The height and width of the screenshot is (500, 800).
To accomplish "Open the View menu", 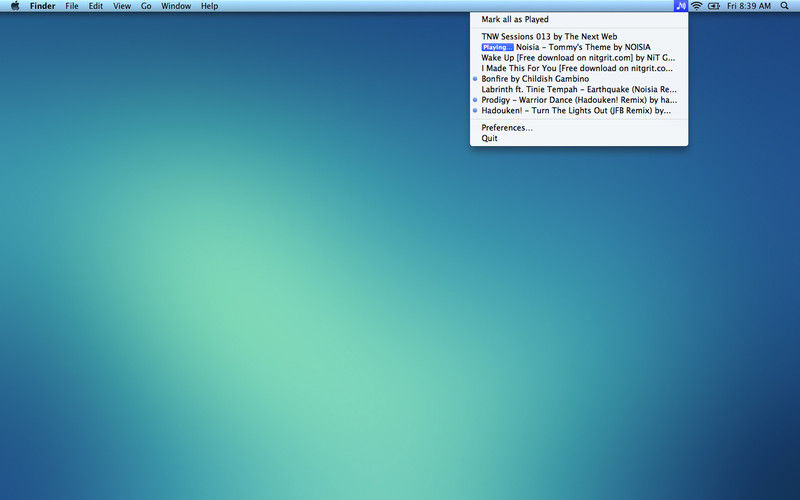I will point(122,6).
